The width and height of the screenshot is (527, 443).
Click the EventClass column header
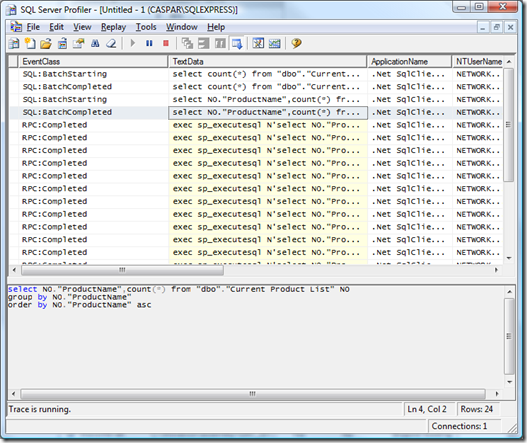(93, 62)
